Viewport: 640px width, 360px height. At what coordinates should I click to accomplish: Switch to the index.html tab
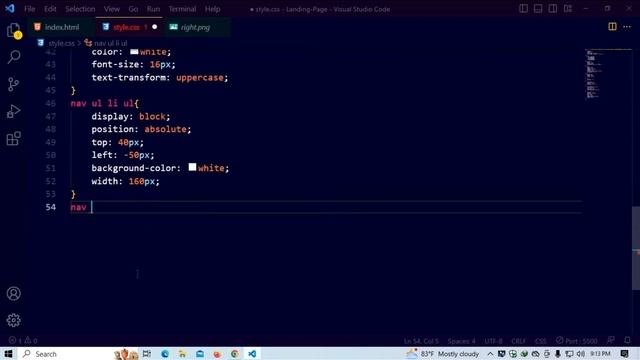(x=62, y=27)
